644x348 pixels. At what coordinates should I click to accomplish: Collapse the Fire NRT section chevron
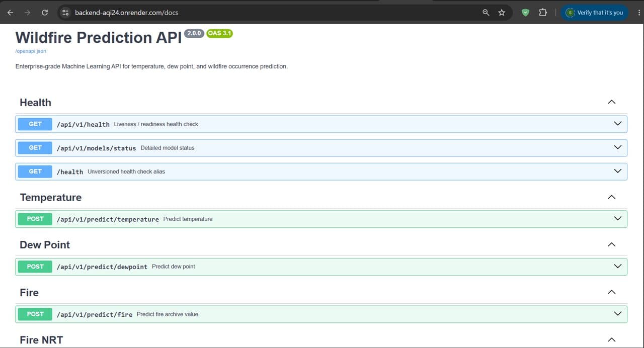pyautogui.click(x=612, y=340)
